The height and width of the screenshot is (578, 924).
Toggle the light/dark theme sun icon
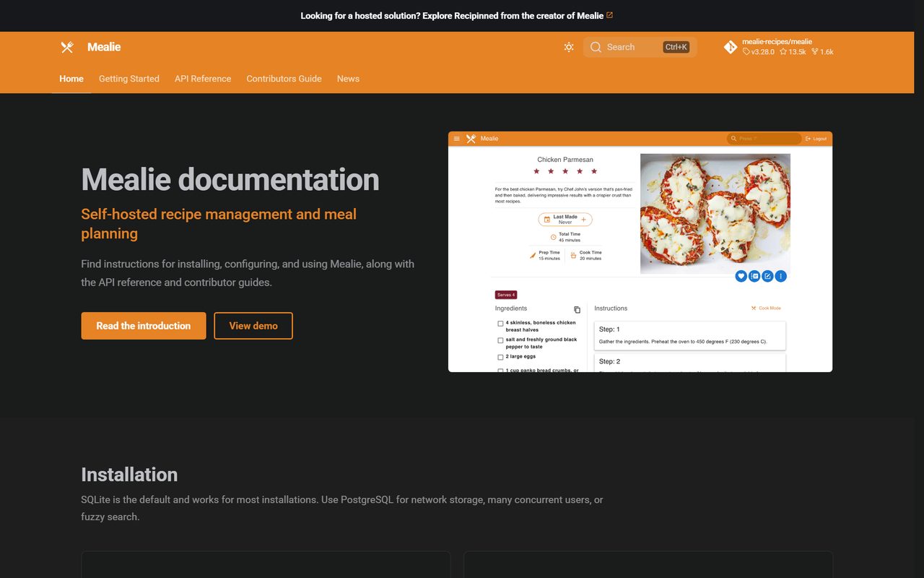pyautogui.click(x=569, y=47)
